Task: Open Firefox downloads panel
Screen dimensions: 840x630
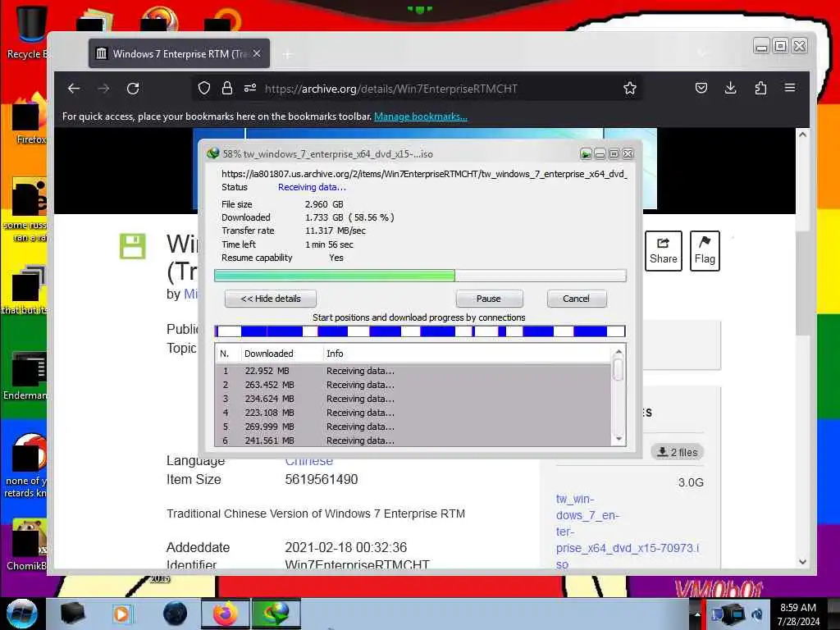Action: pos(730,88)
